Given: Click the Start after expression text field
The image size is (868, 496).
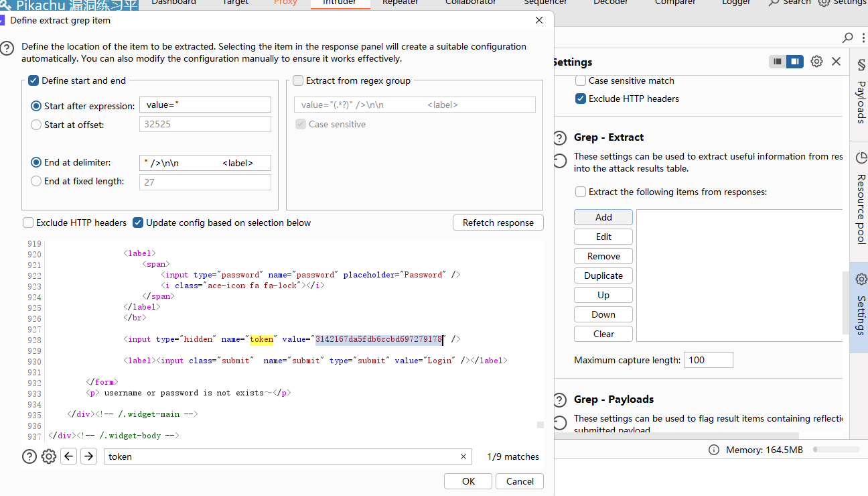Looking at the screenshot, I should click(205, 105).
